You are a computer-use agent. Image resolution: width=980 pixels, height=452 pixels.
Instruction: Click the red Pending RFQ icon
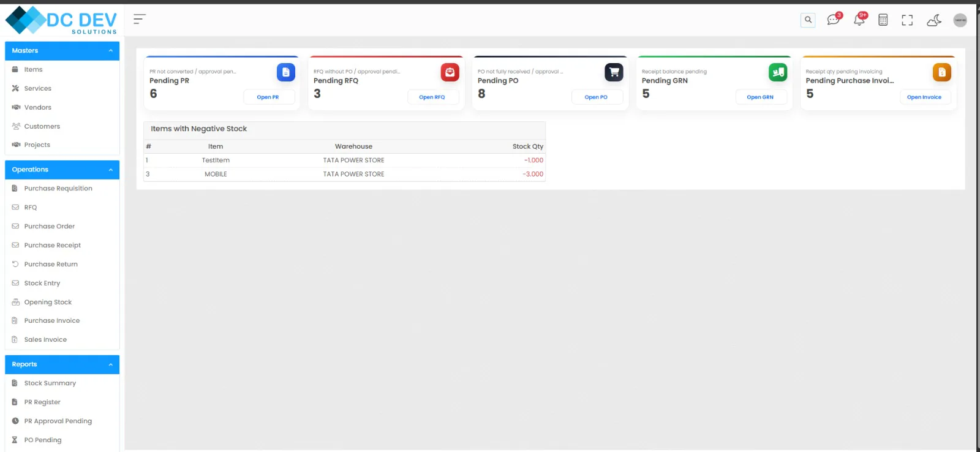pyautogui.click(x=450, y=72)
